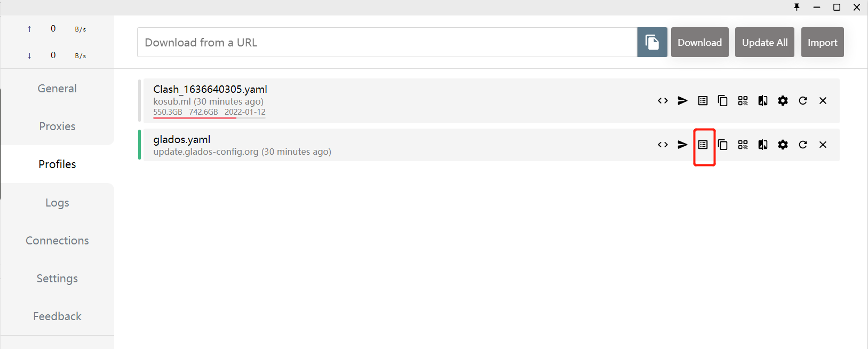868x349 pixels.
Task: Edit code of Clash_1636640305.yaml profile
Action: (x=663, y=101)
